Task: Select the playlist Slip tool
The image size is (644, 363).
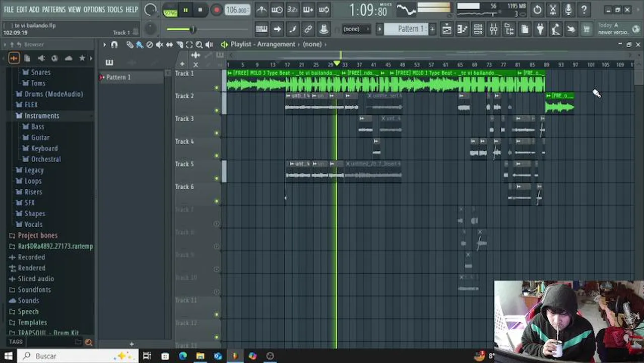Action: click(169, 45)
